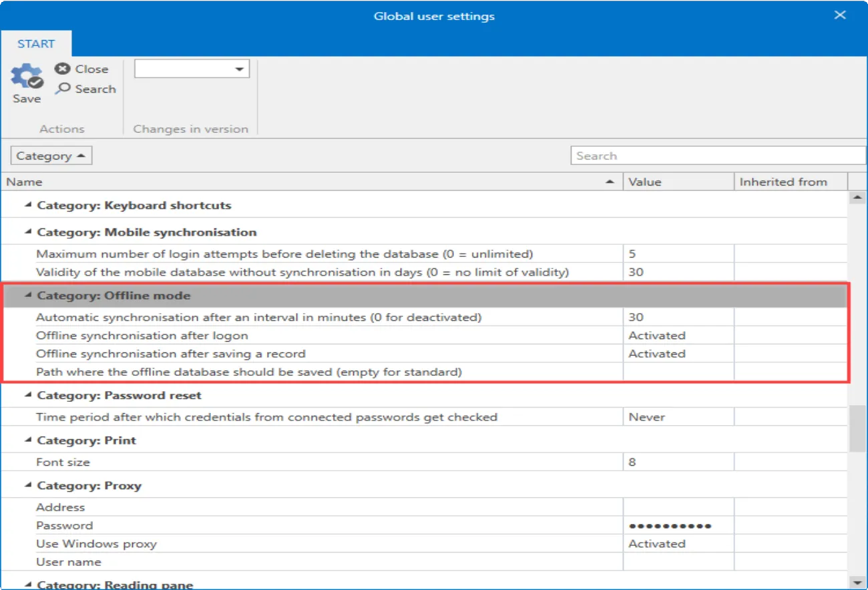Select the START ribbon tab
868x590 pixels.
click(x=36, y=44)
